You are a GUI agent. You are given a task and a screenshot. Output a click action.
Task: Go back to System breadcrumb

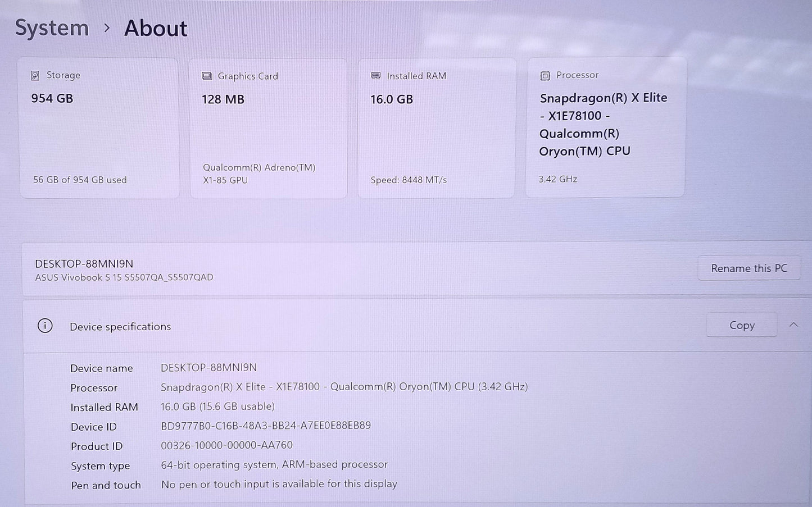pyautogui.click(x=52, y=28)
